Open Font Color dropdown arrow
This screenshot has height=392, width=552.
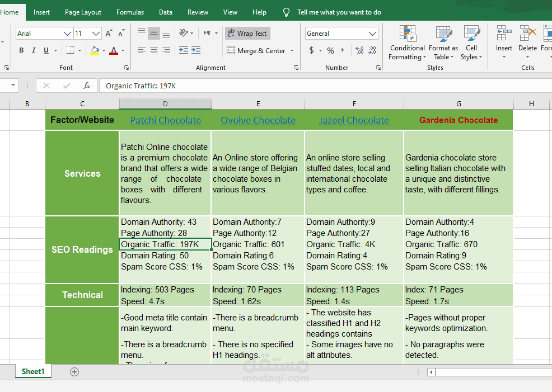[x=123, y=51]
